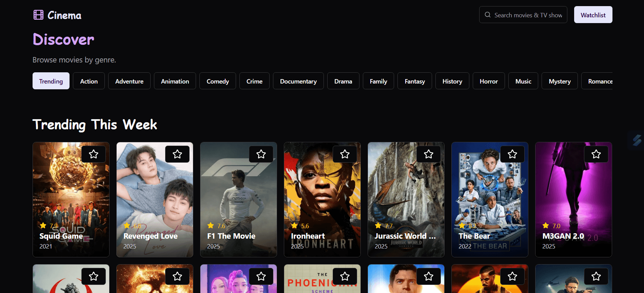644x293 pixels.
Task: Open The Bear poster
Action: point(490,200)
